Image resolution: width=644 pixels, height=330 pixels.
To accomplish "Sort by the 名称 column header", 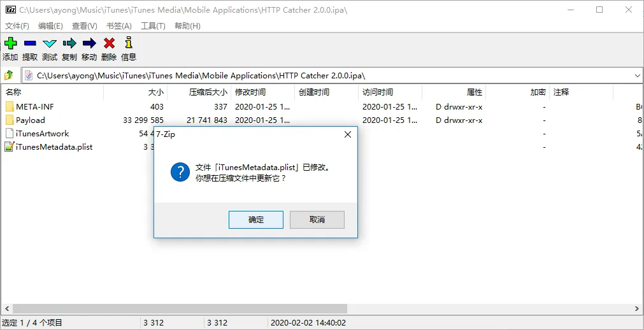I will [52, 92].
